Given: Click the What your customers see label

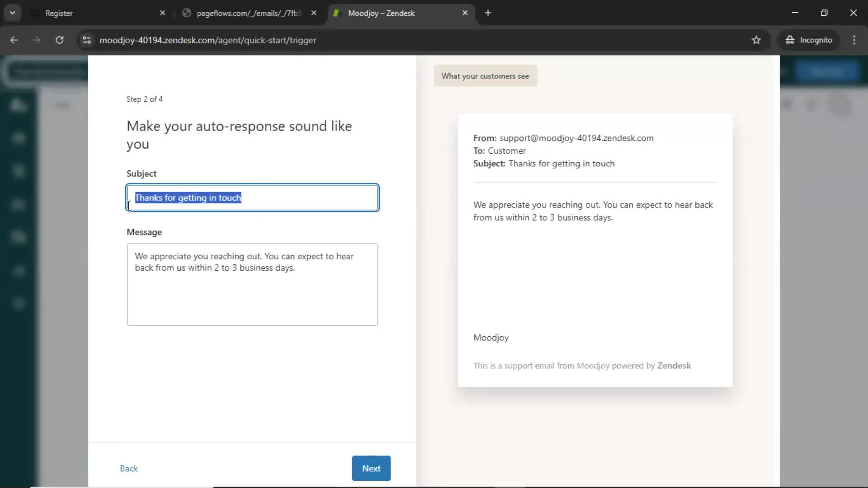Looking at the screenshot, I should 485,76.
